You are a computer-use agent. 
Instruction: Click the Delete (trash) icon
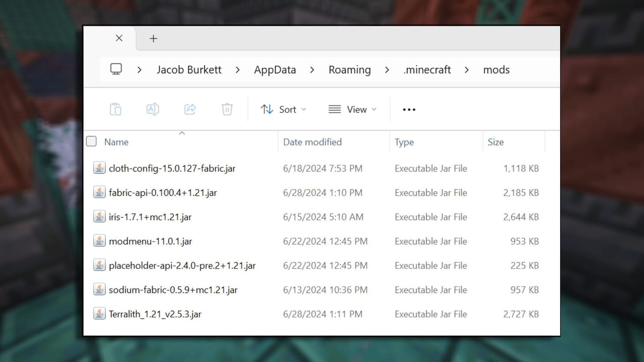point(227,109)
